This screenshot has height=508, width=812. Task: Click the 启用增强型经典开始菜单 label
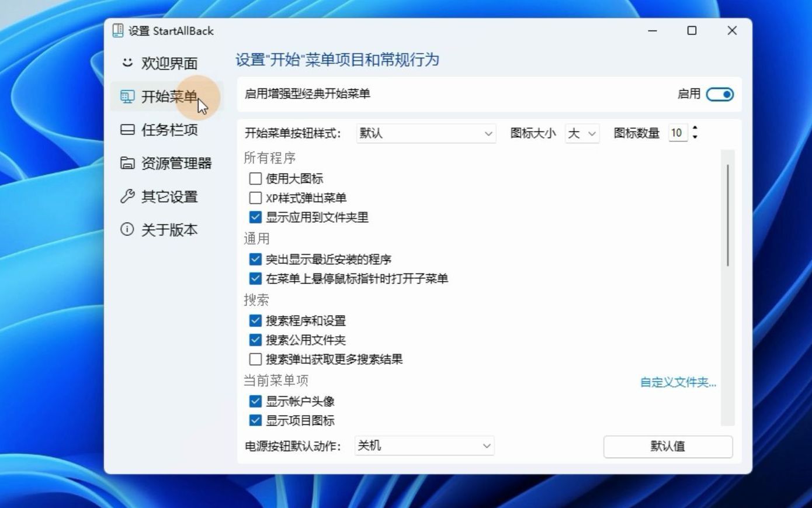click(x=307, y=94)
